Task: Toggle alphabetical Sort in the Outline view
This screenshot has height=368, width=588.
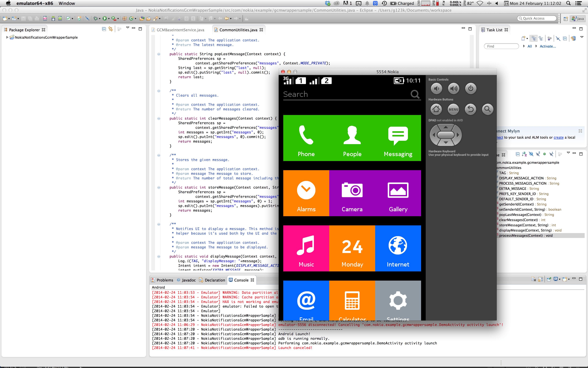Action: (x=524, y=154)
